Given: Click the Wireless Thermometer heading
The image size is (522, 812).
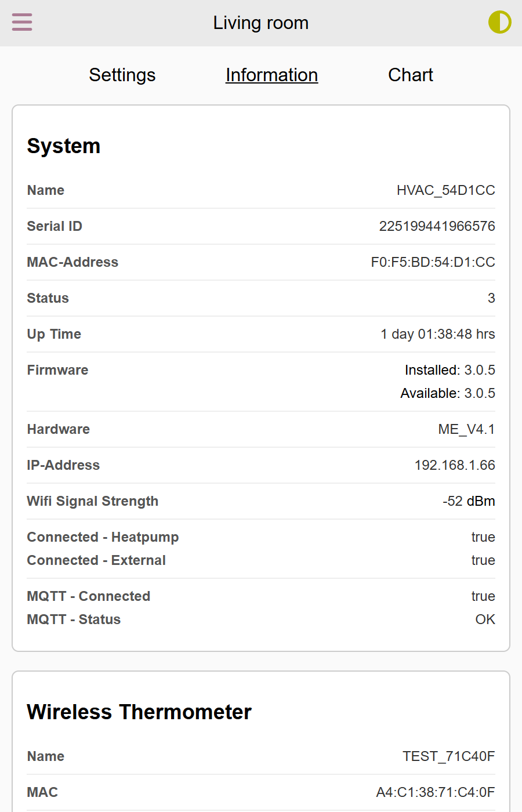Looking at the screenshot, I should (x=139, y=712).
